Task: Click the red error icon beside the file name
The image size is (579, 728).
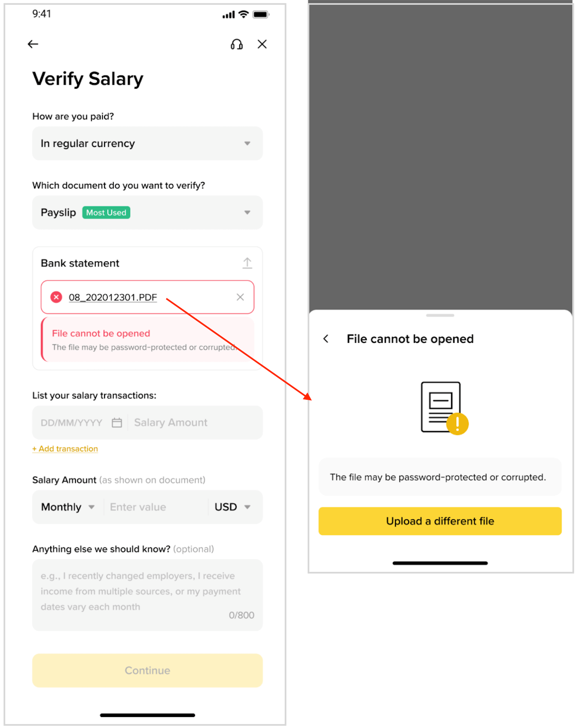Action: pyautogui.click(x=56, y=297)
